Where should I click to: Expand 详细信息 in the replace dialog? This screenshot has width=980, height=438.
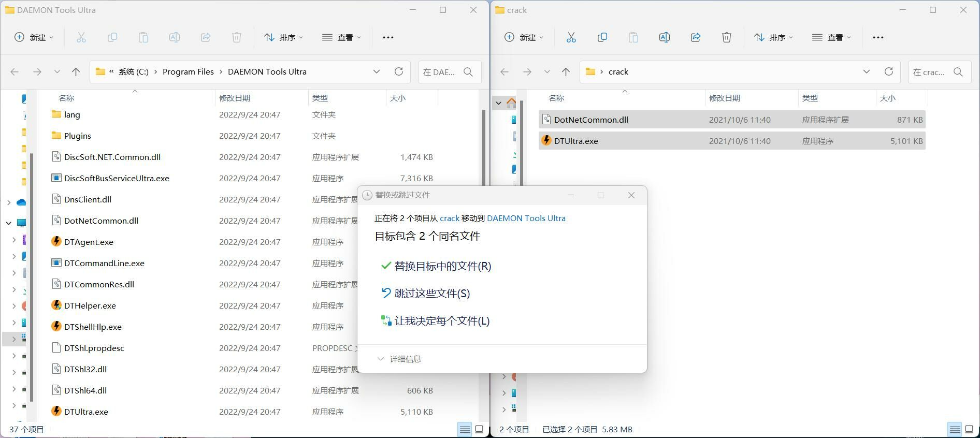pos(399,359)
